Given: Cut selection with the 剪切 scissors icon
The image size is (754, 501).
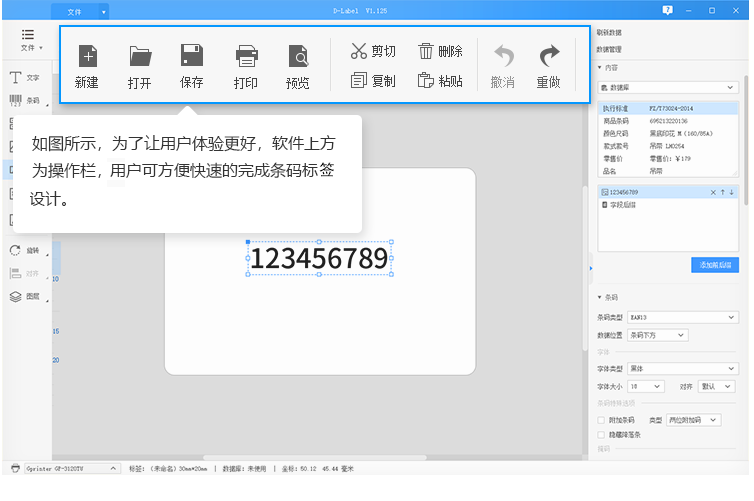Looking at the screenshot, I should click(372, 51).
